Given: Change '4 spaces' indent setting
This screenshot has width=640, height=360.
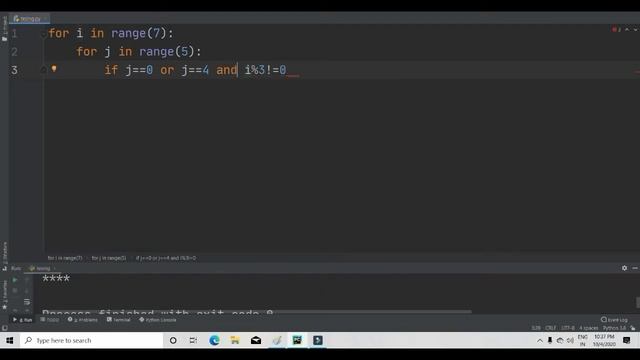Looking at the screenshot, I should [x=589, y=328].
